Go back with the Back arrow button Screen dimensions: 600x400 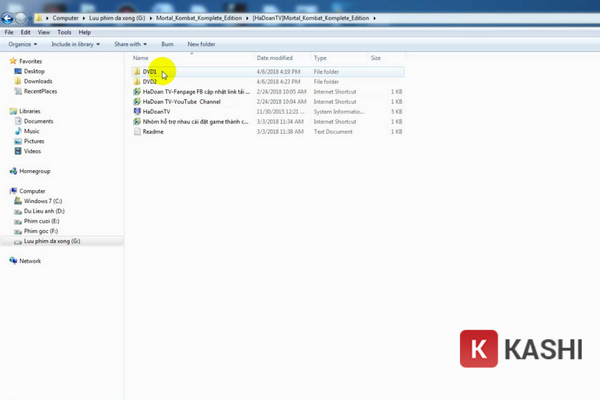7,18
